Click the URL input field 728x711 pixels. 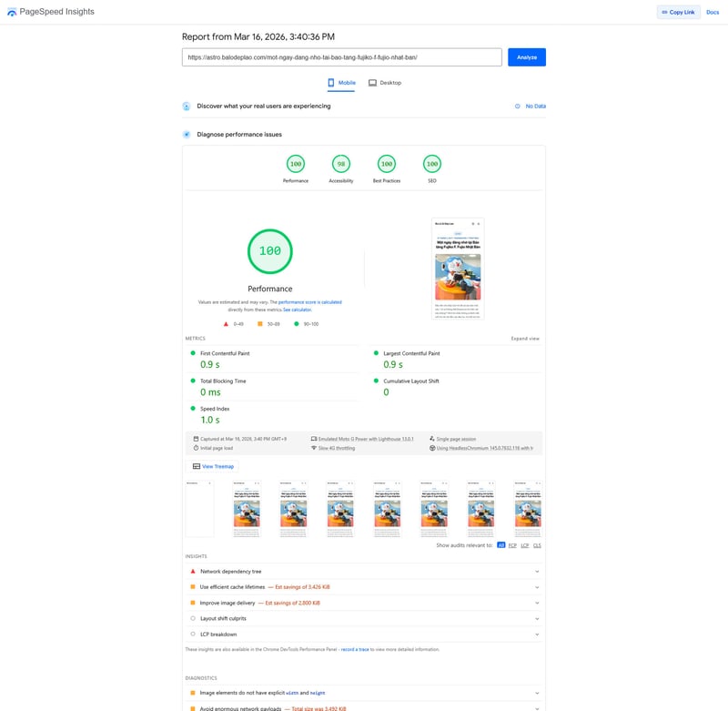click(341, 57)
